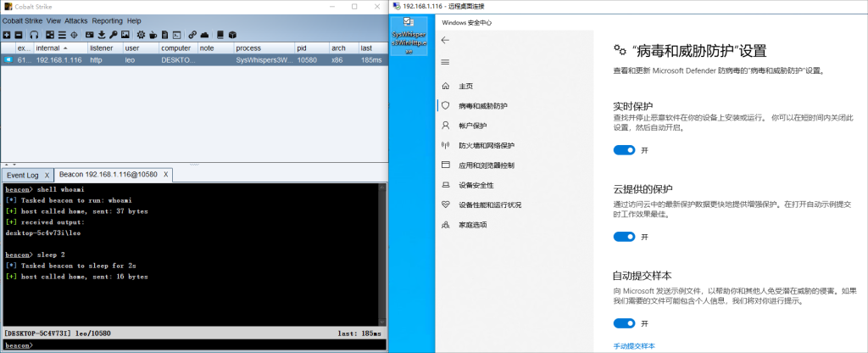Click the hamburger menu in Windows Security
The image size is (868, 353).
coord(445,62)
